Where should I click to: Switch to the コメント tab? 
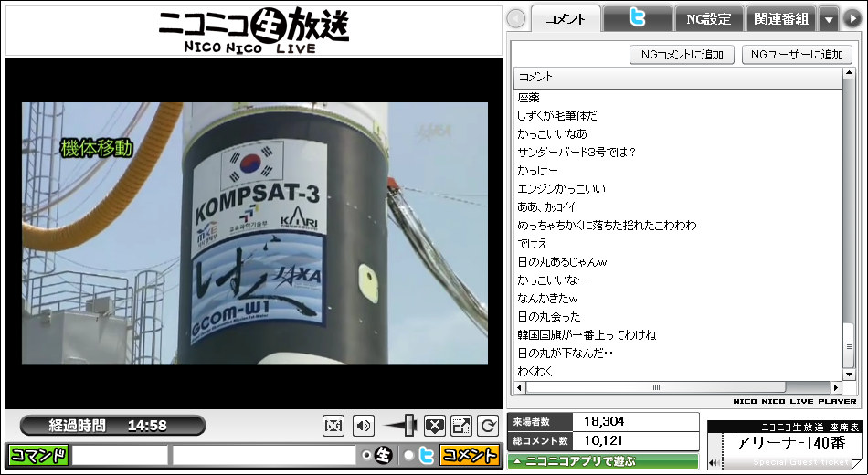[566, 19]
